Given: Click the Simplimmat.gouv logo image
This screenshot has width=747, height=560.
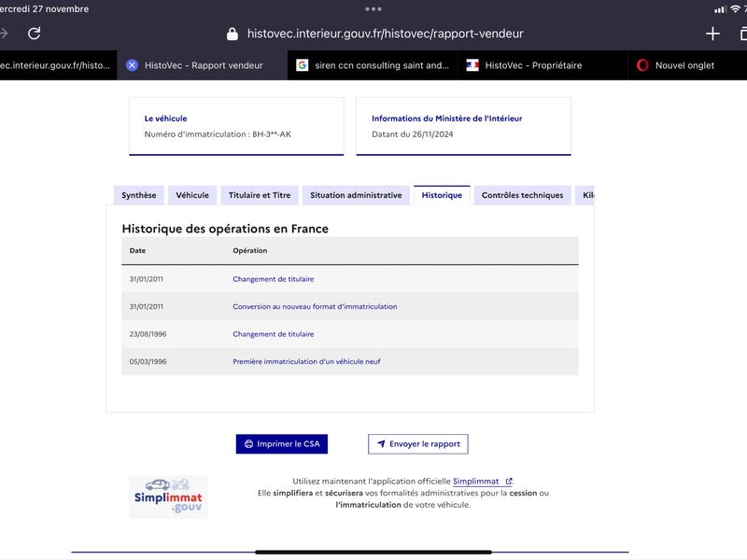Looking at the screenshot, I should pos(168,497).
